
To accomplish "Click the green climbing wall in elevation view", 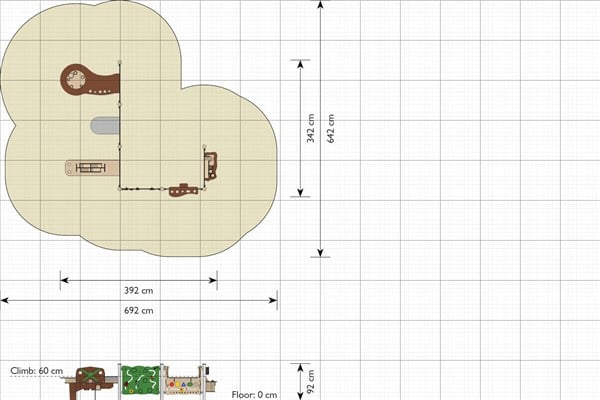I will (140, 380).
